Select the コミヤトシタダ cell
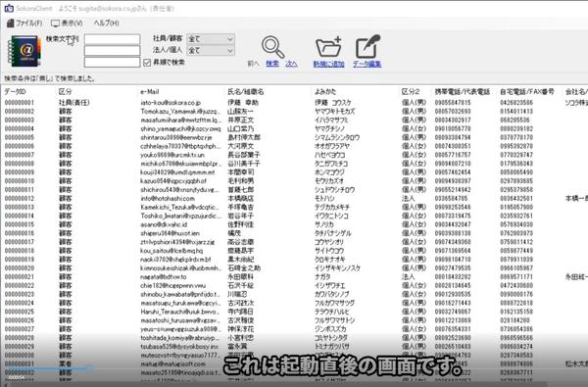 pyautogui.click(x=331, y=337)
